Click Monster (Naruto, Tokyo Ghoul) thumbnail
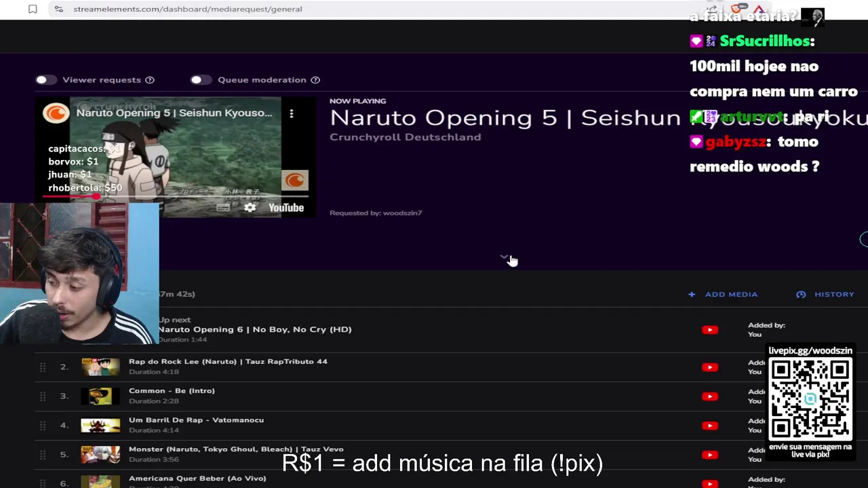868x488 pixels. pyautogui.click(x=100, y=454)
